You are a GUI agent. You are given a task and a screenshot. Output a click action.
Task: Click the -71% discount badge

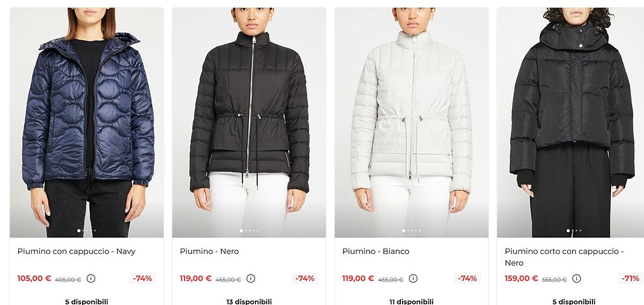point(630,279)
